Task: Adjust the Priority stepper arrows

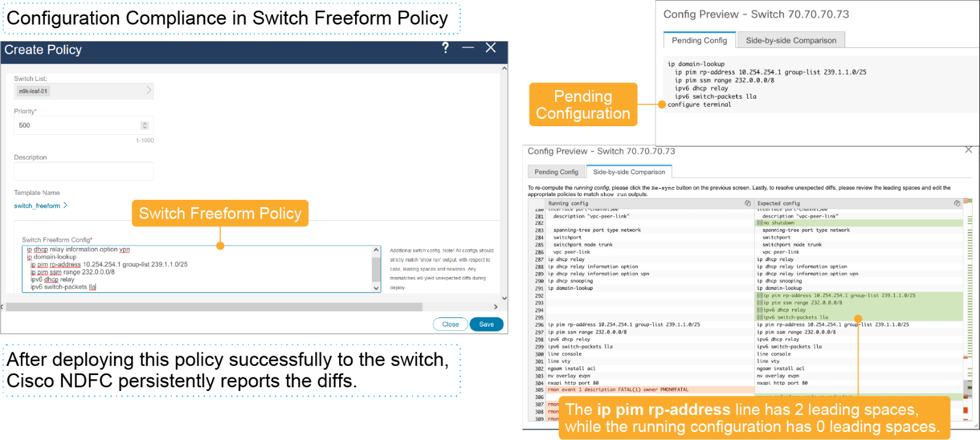Action: click(144, 125)
